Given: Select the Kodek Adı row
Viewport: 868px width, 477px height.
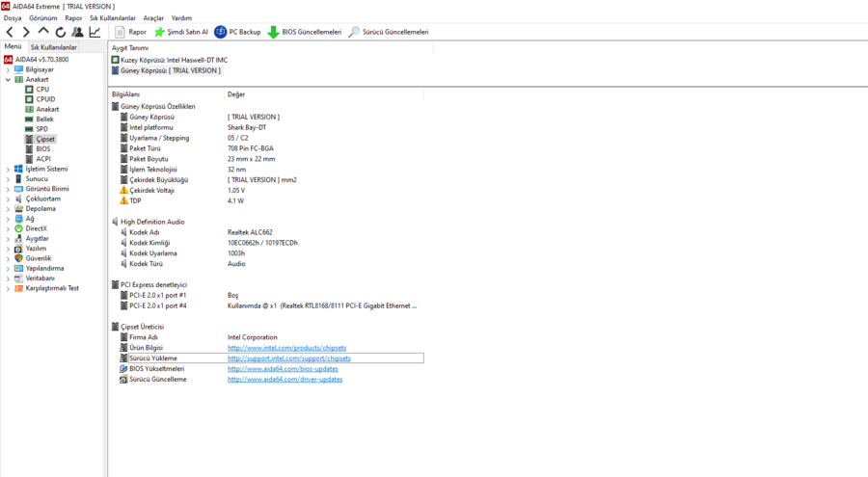Looking at the screenshot, I should pyautogui.click(x=271, y=232).
